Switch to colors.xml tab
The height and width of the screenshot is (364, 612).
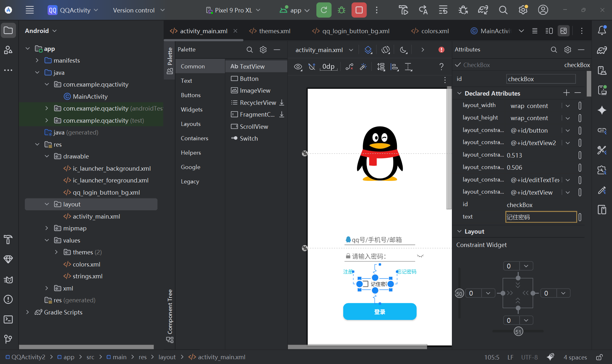point(430,31)
